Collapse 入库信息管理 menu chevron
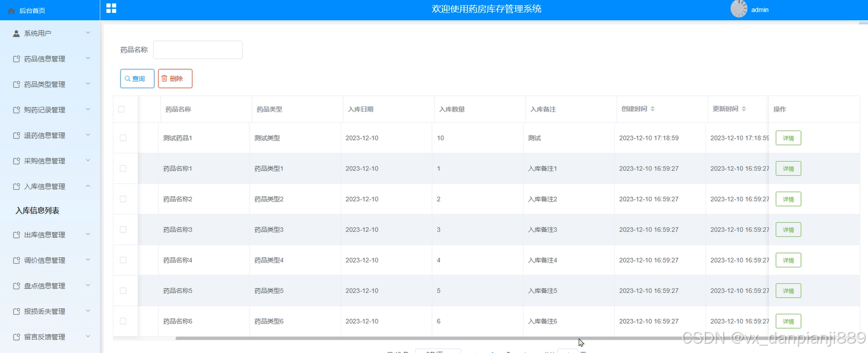 click(x=88, y=186)
